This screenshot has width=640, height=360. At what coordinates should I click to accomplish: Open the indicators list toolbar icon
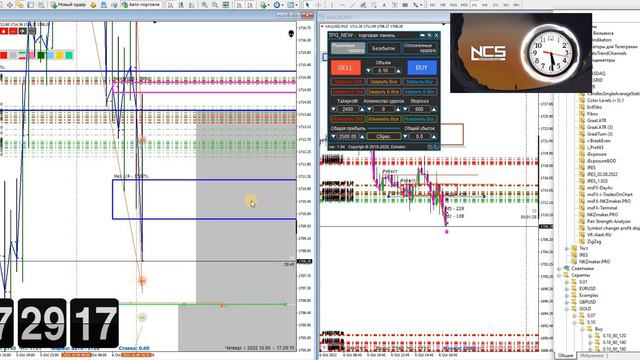tap(264, 5)
